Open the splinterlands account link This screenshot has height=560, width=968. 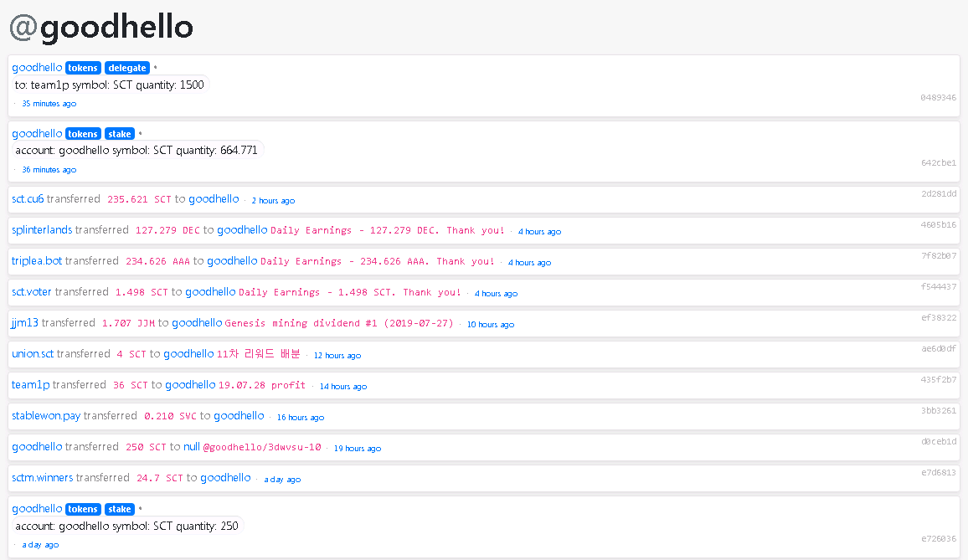pyautogui.click(x=42, y=229)
